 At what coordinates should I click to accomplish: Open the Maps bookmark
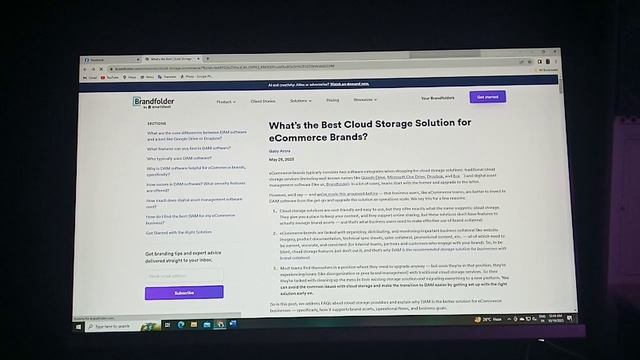[x=129, y=77]
